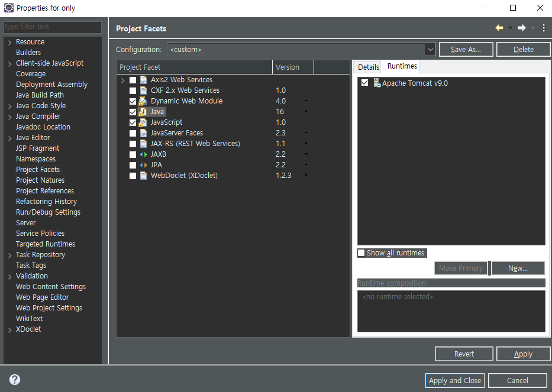Uncheck the Dynamic Web Module facet
This screenshot has height=392, width=552.
click(x=133, y=101)
